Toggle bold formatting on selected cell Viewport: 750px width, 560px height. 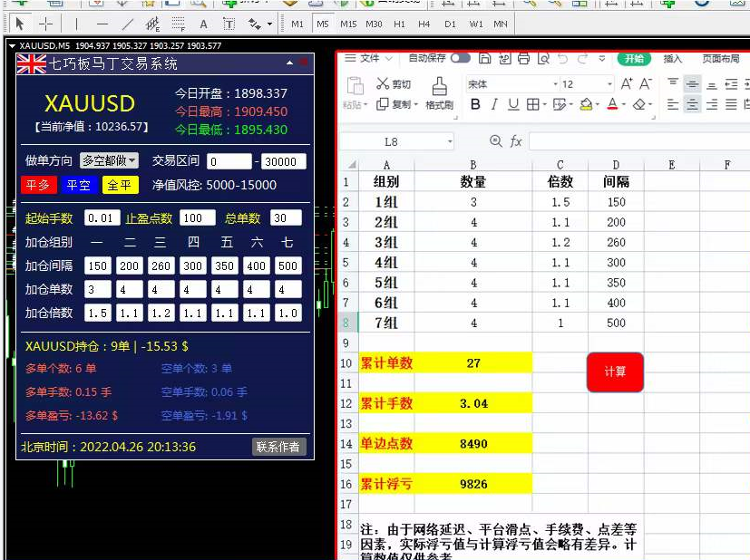[477, 101]
